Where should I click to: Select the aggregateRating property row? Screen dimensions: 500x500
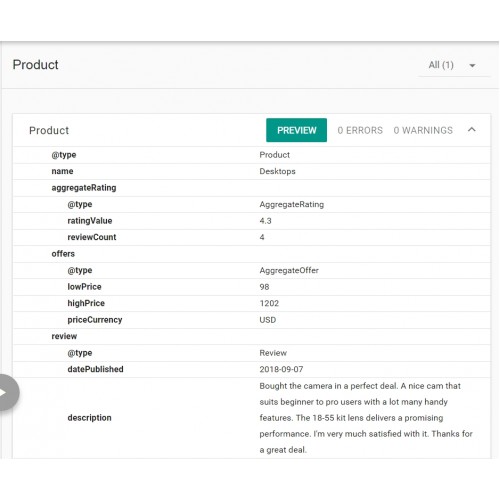click(252, 188)
